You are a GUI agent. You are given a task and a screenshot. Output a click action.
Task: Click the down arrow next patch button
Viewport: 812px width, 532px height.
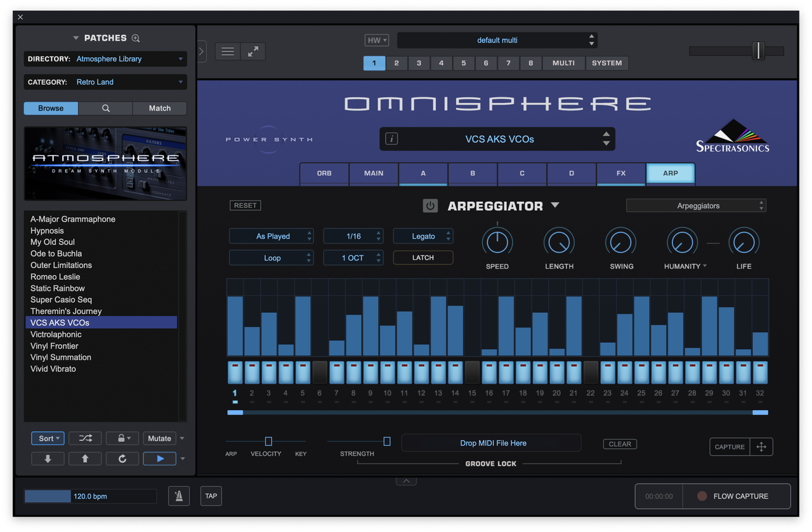click(x=48, y=458)
